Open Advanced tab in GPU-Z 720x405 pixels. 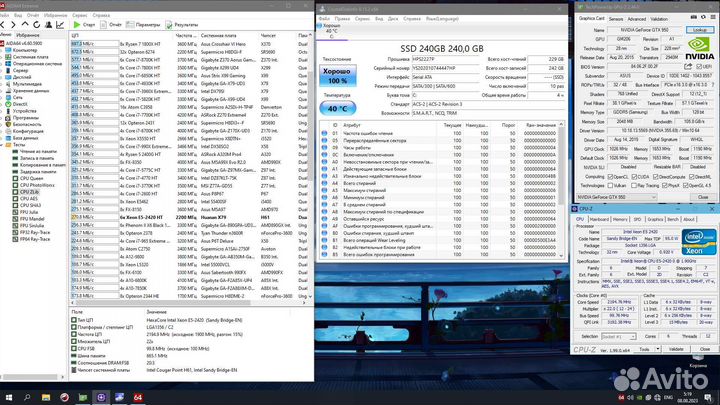[x=636, y=19]
